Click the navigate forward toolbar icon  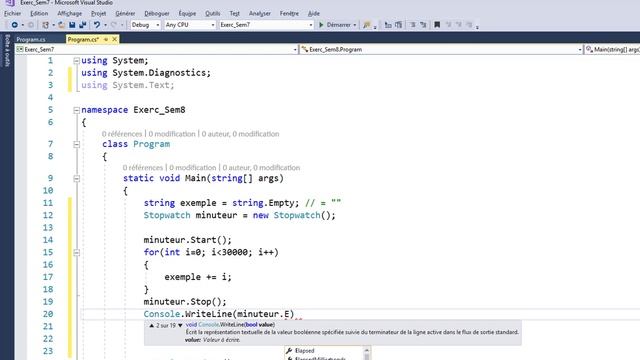click(x=31, y=25)
